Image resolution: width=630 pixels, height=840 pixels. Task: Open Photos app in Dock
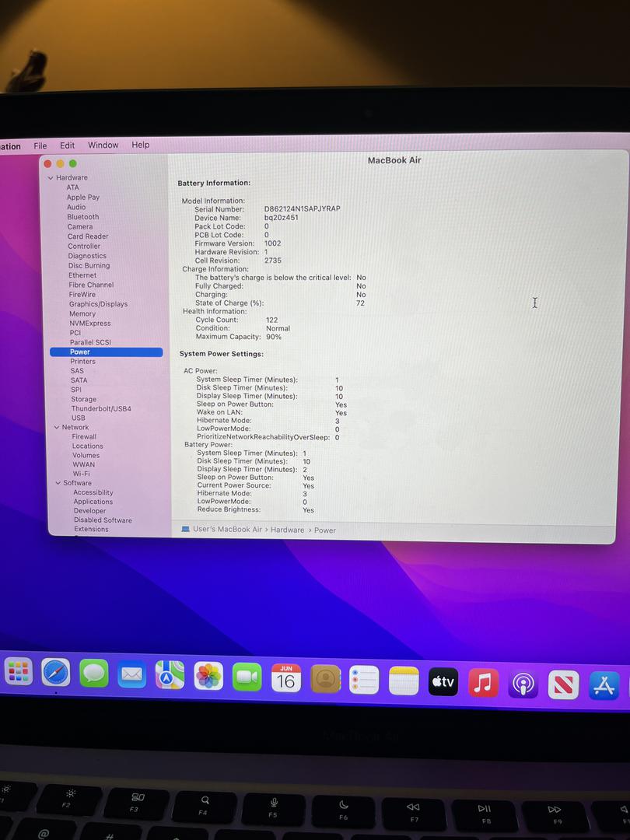(x=208, y=676)
